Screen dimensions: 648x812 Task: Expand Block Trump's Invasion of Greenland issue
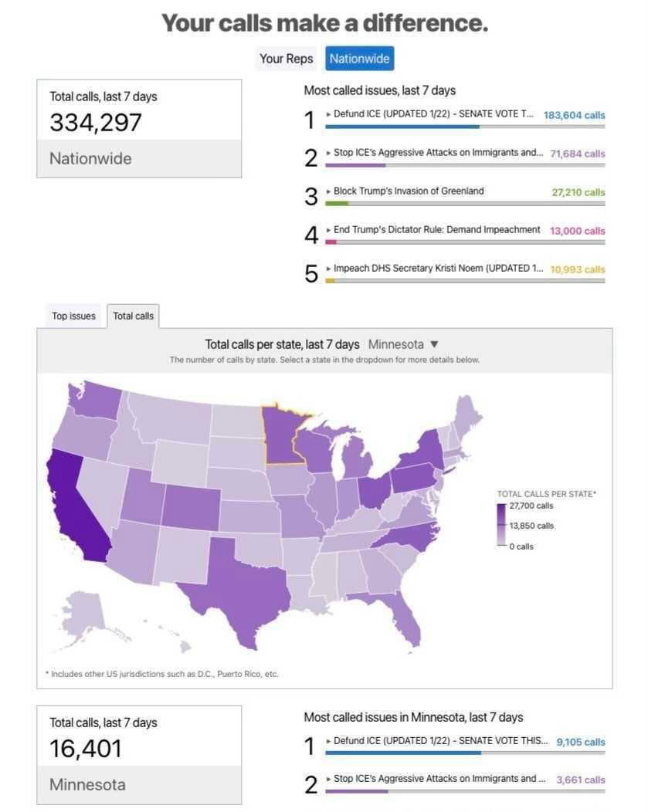tap(409, 191)
